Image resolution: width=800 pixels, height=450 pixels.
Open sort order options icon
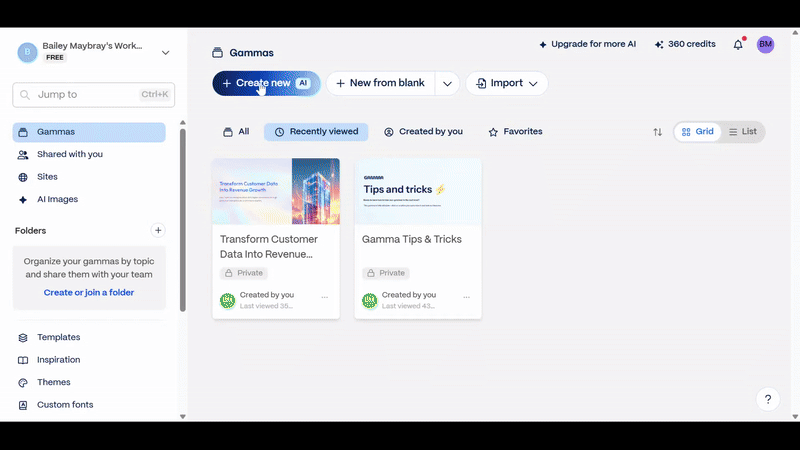pos(657,132)
